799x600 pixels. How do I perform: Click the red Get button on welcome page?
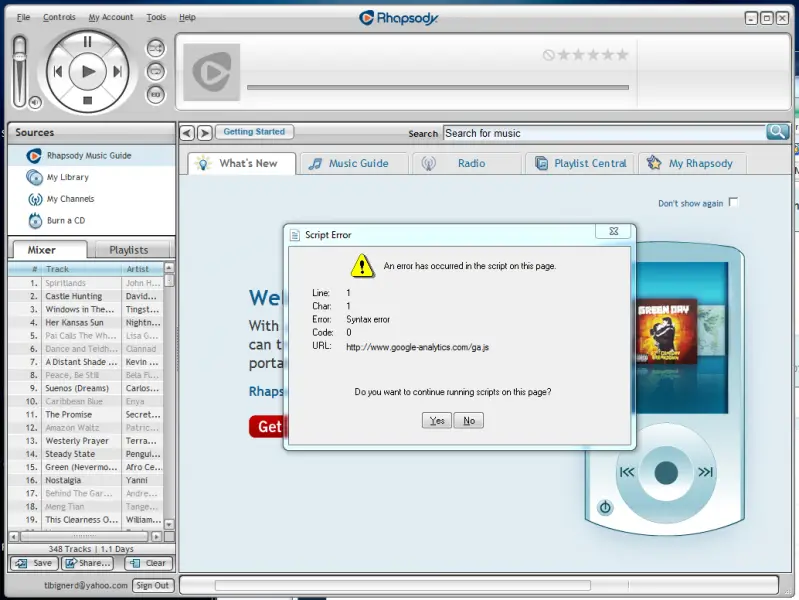(266, 426)
